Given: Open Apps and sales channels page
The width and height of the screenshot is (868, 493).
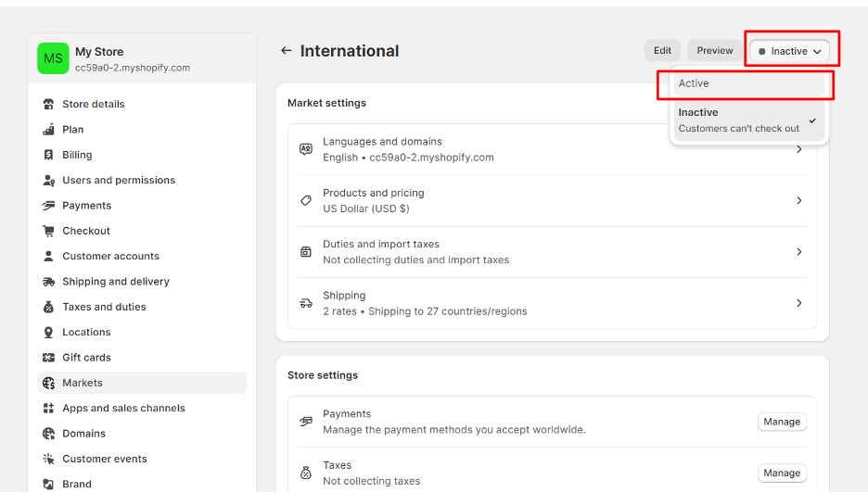Looking at the screenshot, I should [142, 409].
